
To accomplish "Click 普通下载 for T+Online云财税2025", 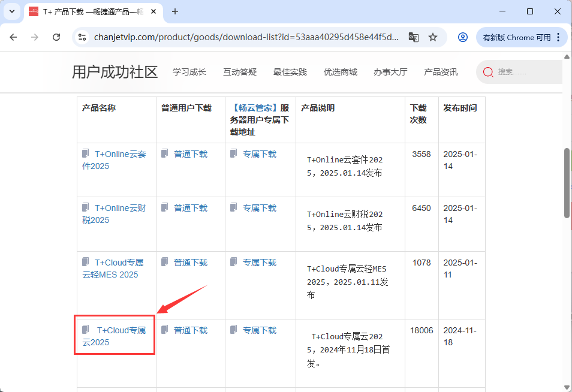I will 191,208.
